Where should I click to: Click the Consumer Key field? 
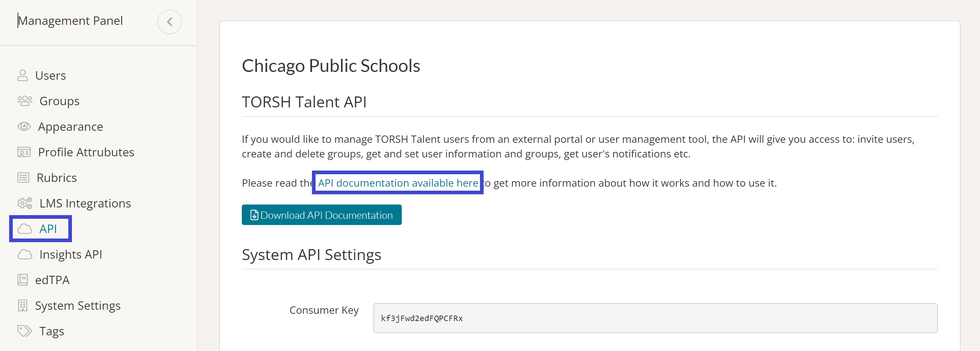point(655,318)
